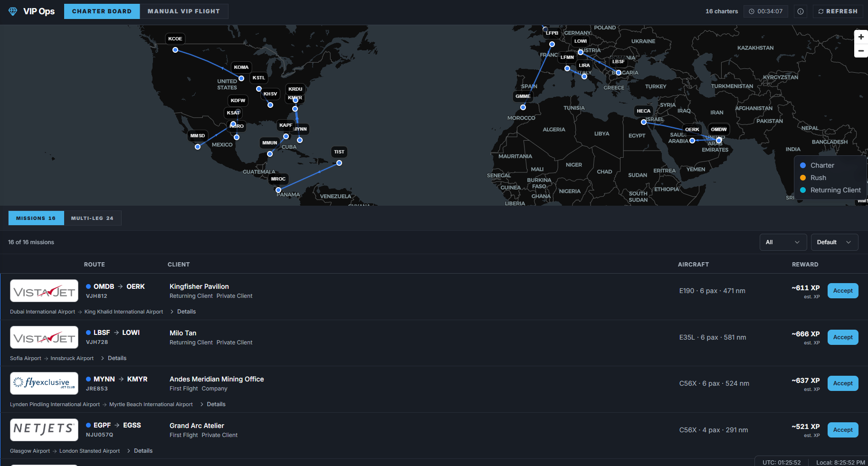Click the 00:34:07 countdown timer
Screen dimensions: 868x466
click(x=766, y=11)
